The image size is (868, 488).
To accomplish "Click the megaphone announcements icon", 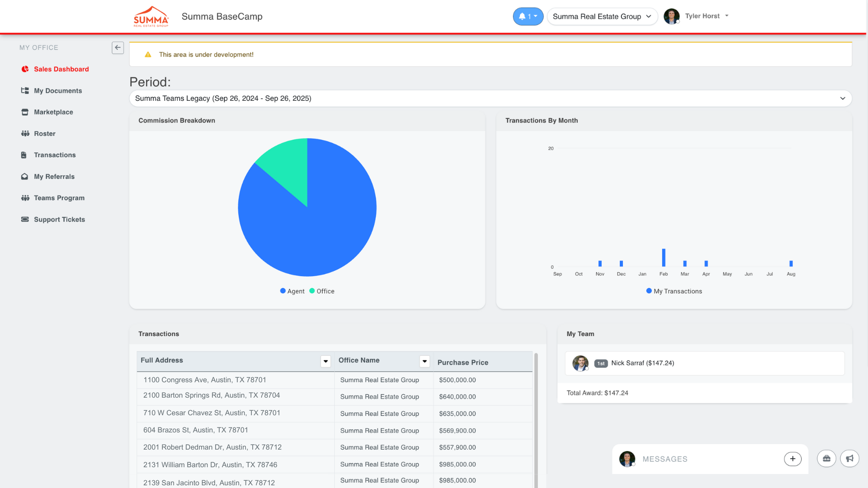I will pyautogui.click(x=850, y=458).
